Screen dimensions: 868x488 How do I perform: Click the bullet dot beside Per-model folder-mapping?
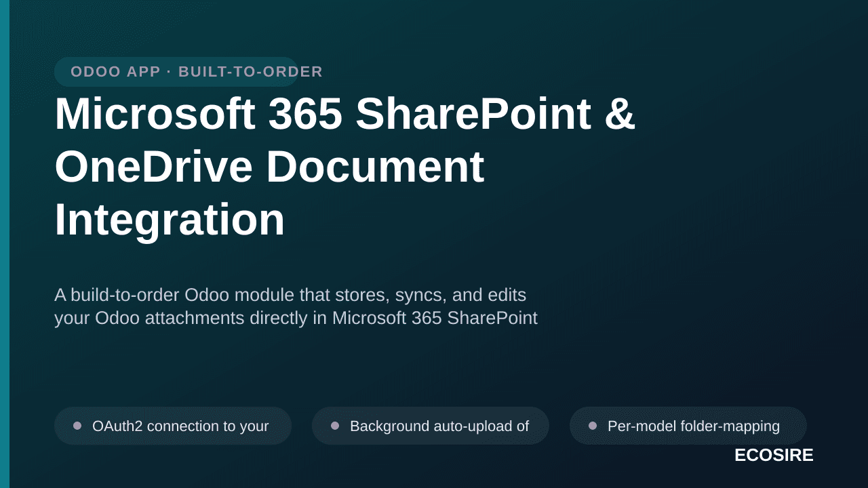click(593, 426)
